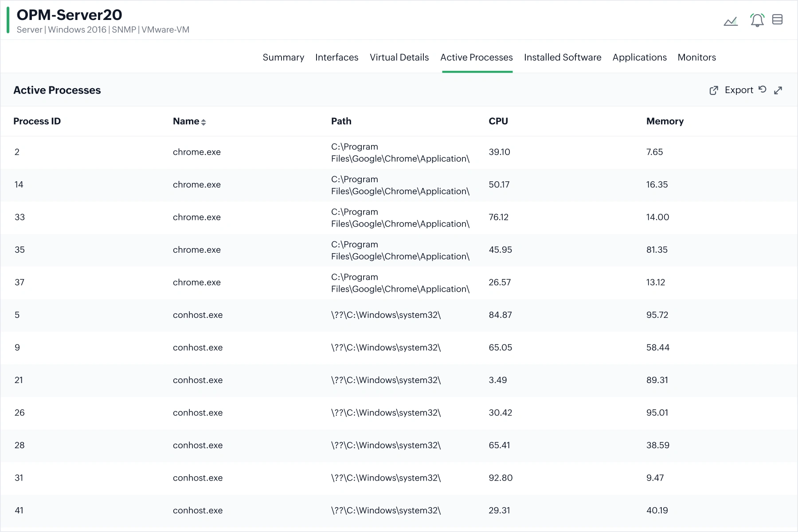The height and width of the screenshot is (532, 798).
Task: Select process ID 41 cell
Action: [x=19, y=510]
